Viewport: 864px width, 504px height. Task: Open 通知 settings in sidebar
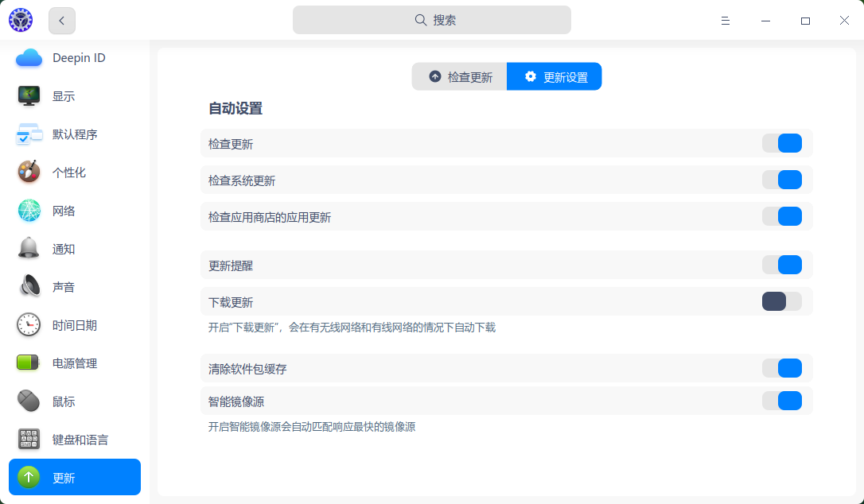(x=75, y=248)
